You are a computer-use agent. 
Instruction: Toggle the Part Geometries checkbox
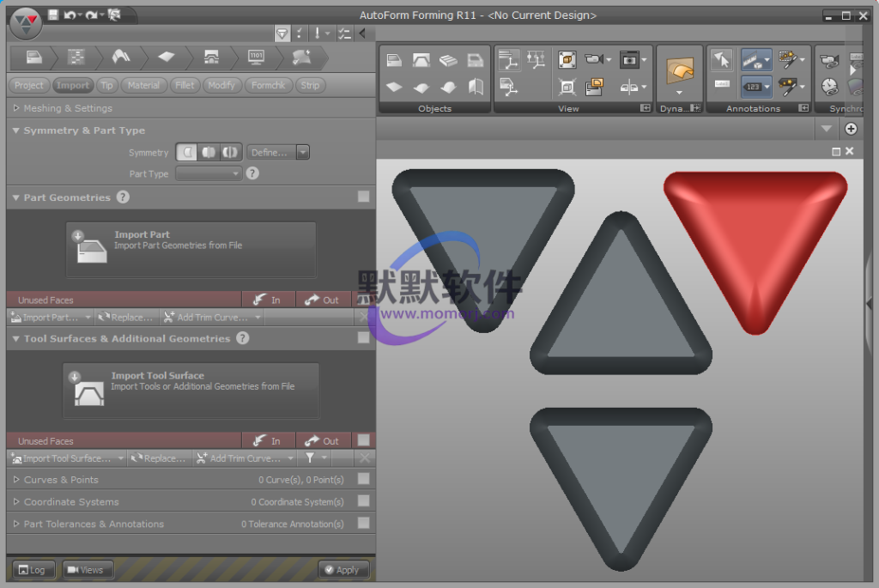coord(364,197)
